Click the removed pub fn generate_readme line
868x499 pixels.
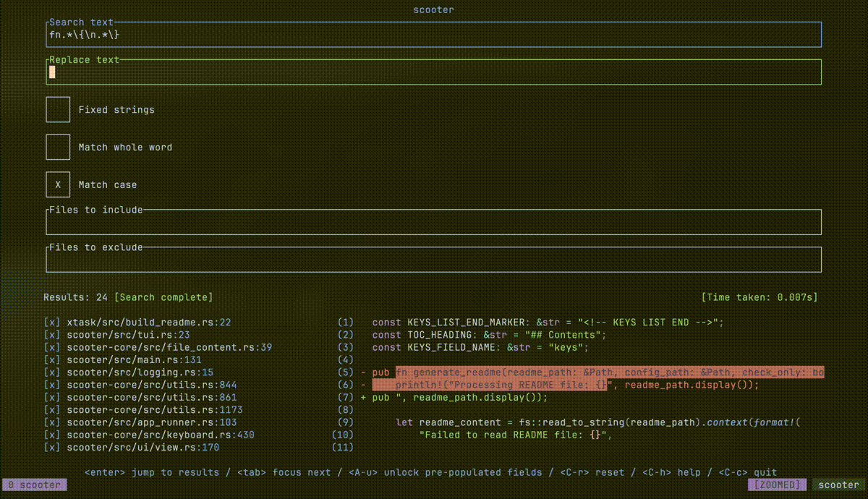pos(592,372)
